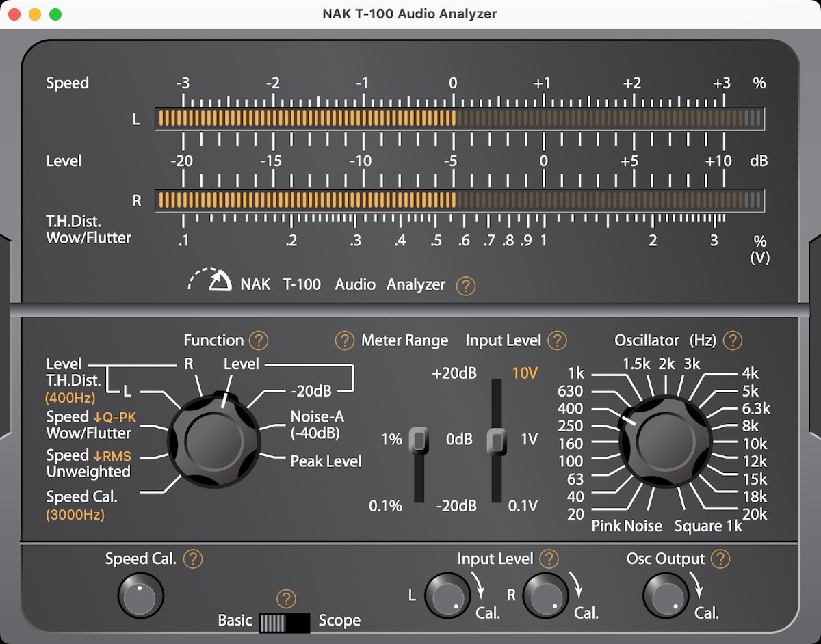Set oscillator to 63 Hz
This screenshot has width=821, height=644.
click(575, 479)
